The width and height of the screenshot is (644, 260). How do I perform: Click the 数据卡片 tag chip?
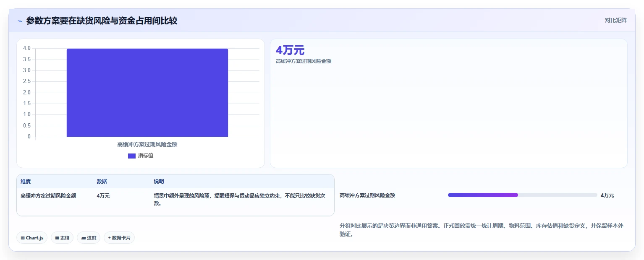[x=119, y=238]
